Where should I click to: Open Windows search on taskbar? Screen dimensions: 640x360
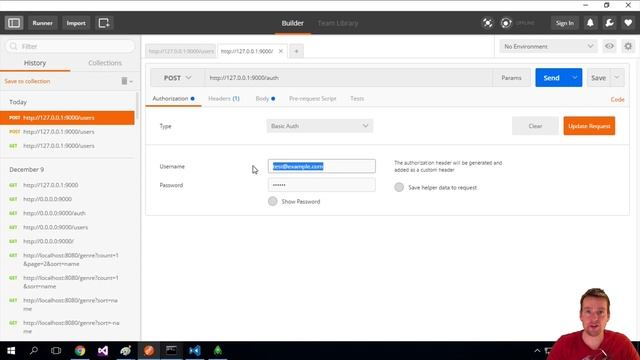pos(34,351)
